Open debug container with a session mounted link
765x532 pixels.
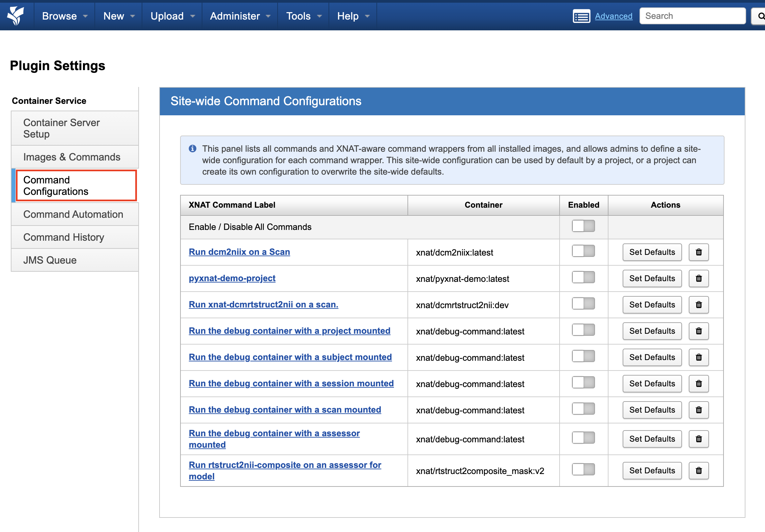tap(291, 383)
